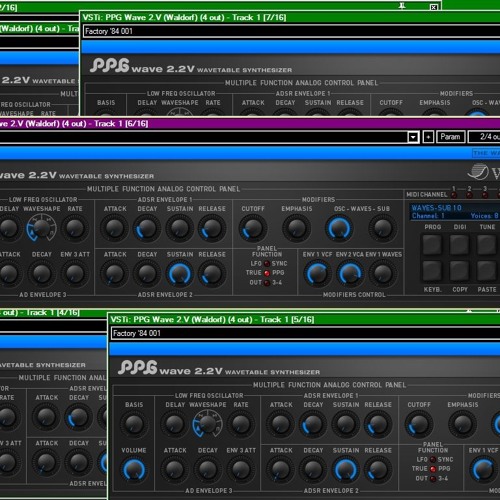The width and height of the screenshot is (500, 500).
Task: Adjust ADSR Envelope 1 Attack knob, 5/16 window
Action: tap(280, 424)
